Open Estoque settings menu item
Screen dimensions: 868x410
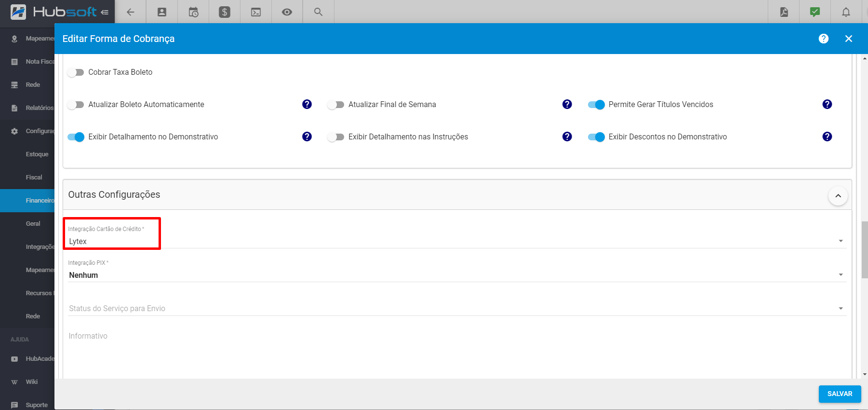pyautogui.click(x=27, y=154)
